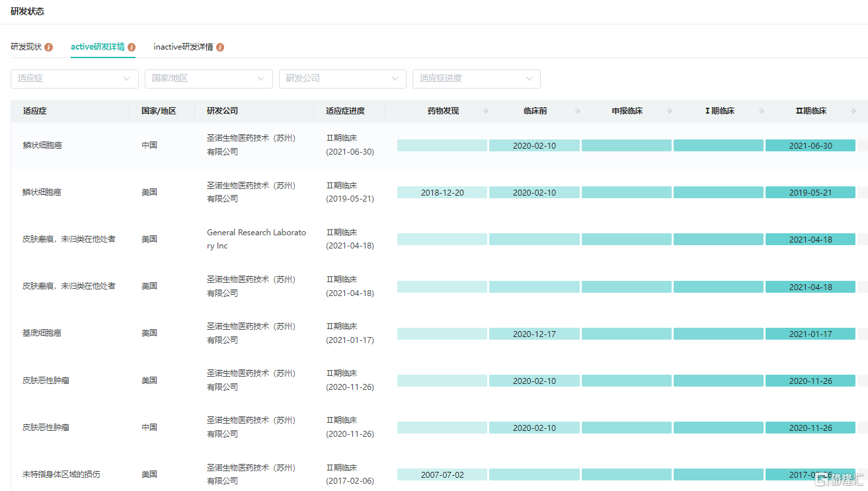868x491 pixels.
Task: Click the 临床前 column header
Action: (535, 111)
